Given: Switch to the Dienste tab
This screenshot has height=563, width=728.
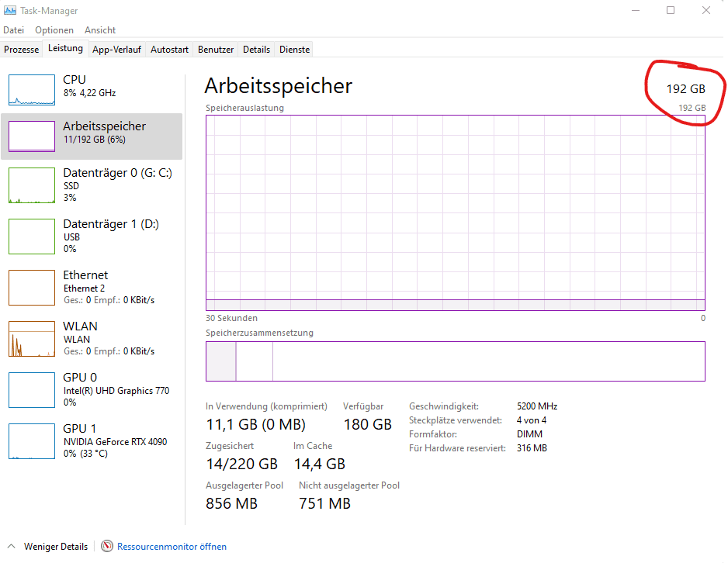Looking at the screenshot, I should tap(294, 49).
